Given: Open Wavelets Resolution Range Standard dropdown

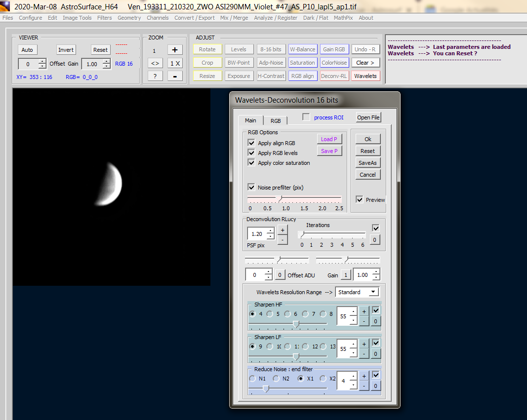Looking at the screenshot, I should click(357, 292).
